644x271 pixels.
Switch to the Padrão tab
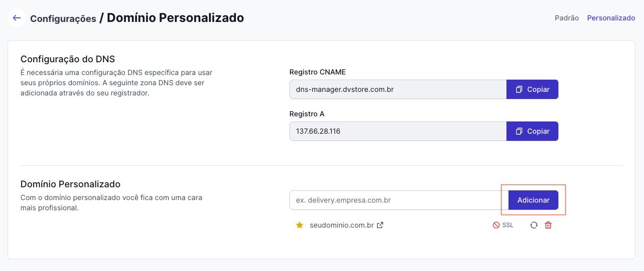[x=567, y=18]
